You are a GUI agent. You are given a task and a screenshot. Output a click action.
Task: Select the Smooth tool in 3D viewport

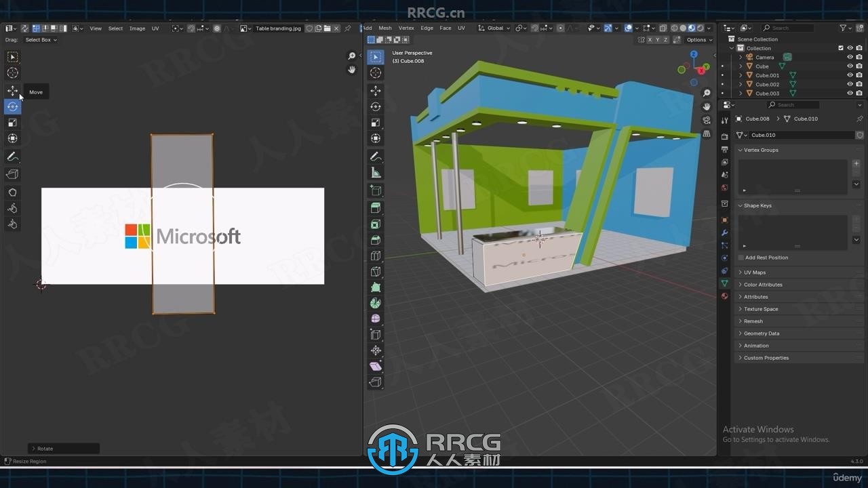[375, 319]
